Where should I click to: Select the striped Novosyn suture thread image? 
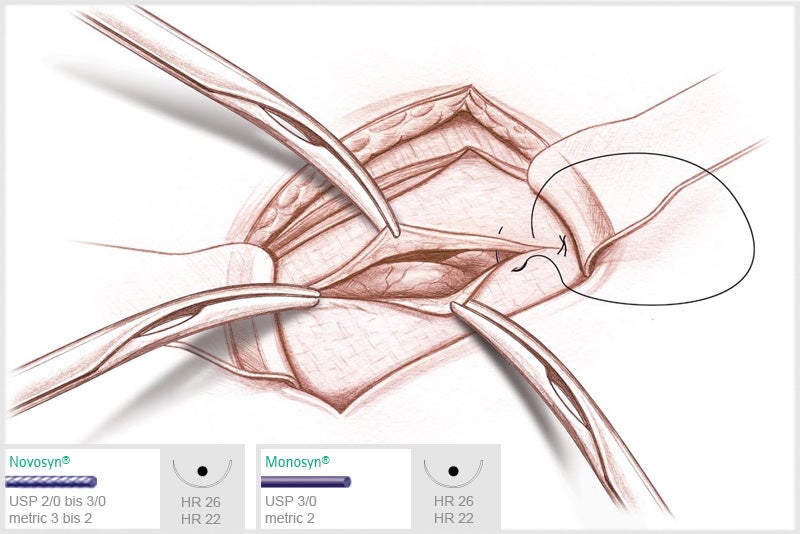[x=51, y=481]
